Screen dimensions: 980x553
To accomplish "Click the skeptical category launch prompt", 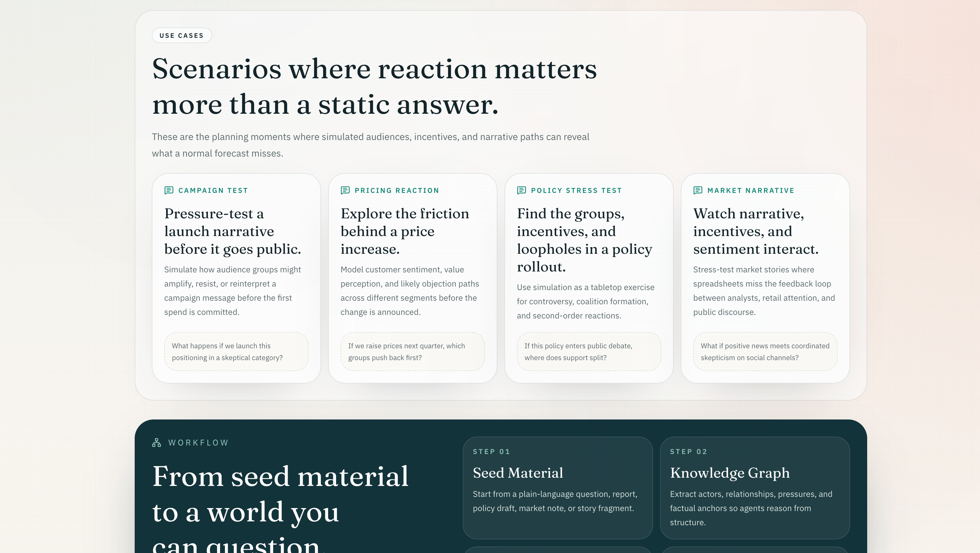I will pos(236,352).
